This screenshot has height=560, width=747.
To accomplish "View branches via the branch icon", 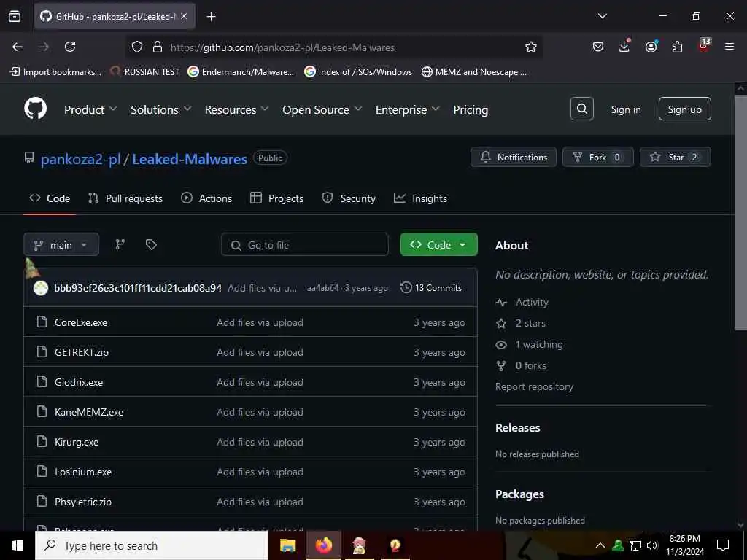I will click(x=120, y=244).
